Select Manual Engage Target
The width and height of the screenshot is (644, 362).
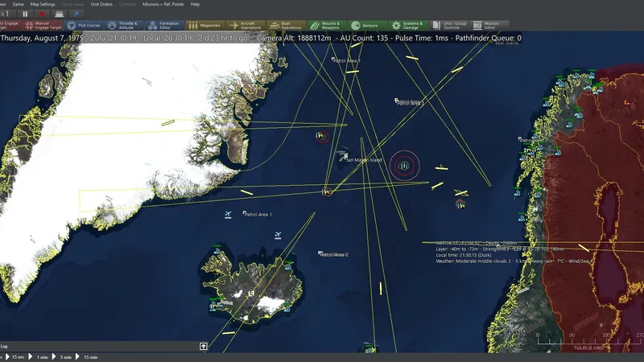[39, 26]
